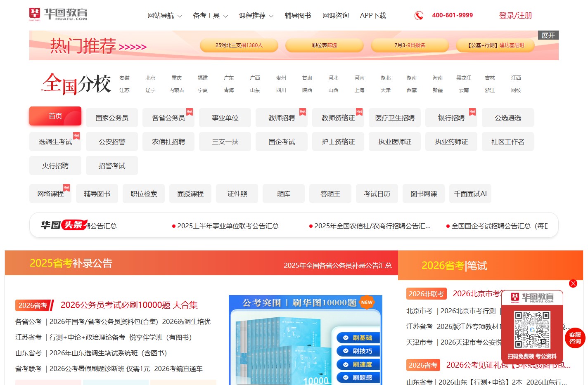This screenshot has width=588, height=385.
Task: Click the 千面面试AI tool button
Action: (470, 194)
